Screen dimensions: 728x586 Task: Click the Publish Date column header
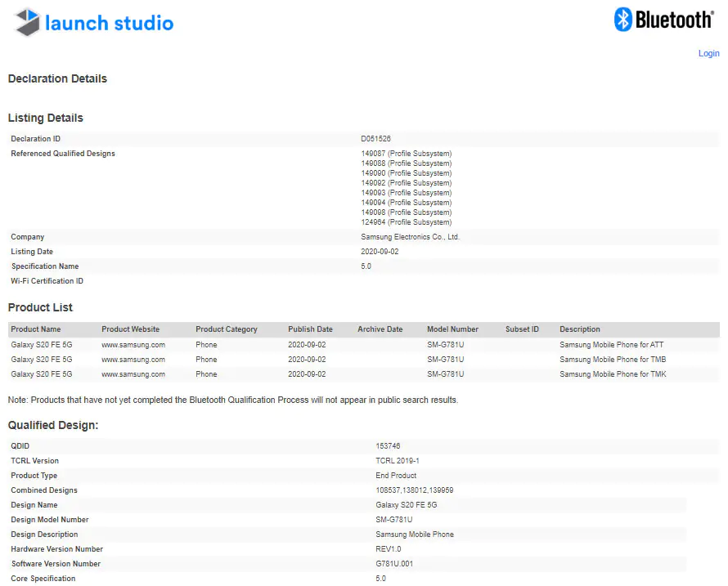(x=310, y=329)
